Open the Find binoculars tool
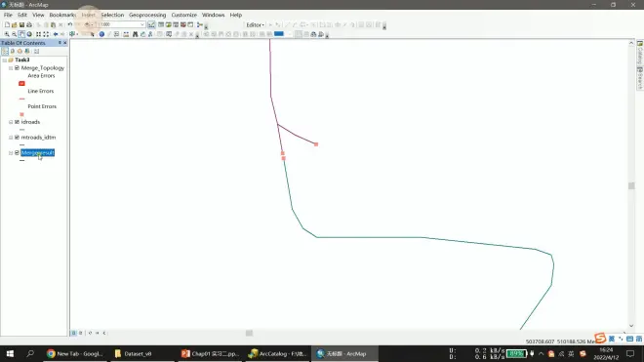644x362 pixels. click(x=135, y=34)
